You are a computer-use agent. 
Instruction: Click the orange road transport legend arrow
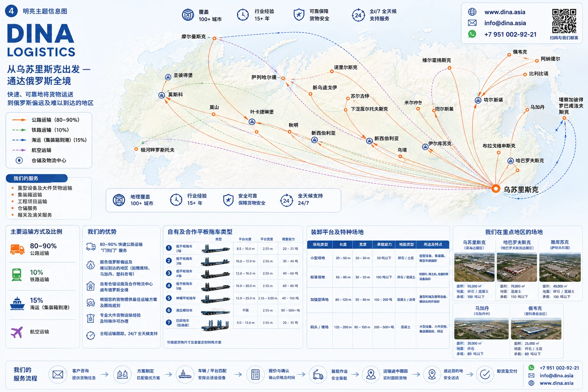pyautogui.click(x=19, y=120)
